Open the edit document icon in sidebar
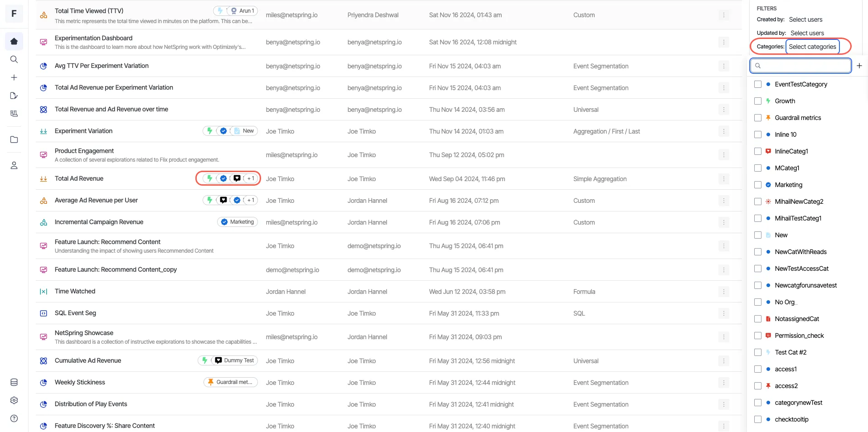Image resolution: width=868 pixels, height=432 pixels. 14,96
